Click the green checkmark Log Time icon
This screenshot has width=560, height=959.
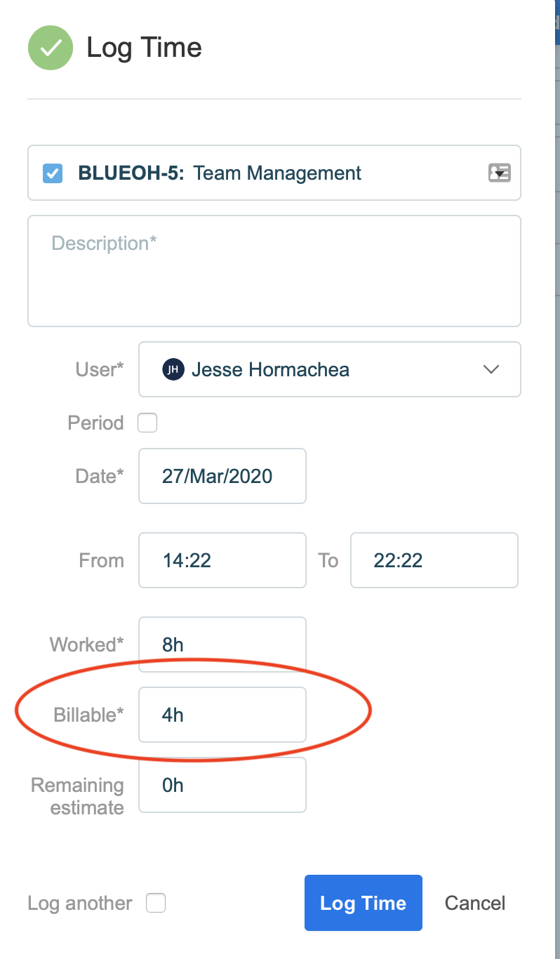click(51, 48)
